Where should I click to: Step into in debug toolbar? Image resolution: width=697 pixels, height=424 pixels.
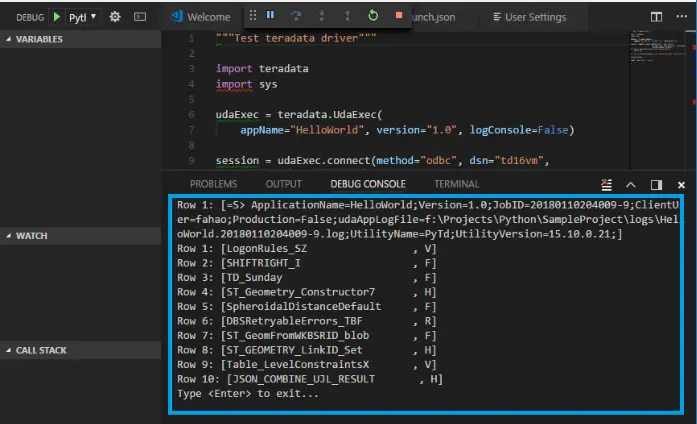[x=322, y=16]
